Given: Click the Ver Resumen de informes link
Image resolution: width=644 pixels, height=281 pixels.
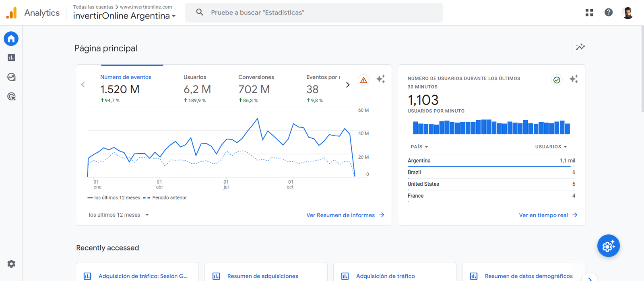Looking at the screenshot, I should pyautogui.click(x=345, y=215).
